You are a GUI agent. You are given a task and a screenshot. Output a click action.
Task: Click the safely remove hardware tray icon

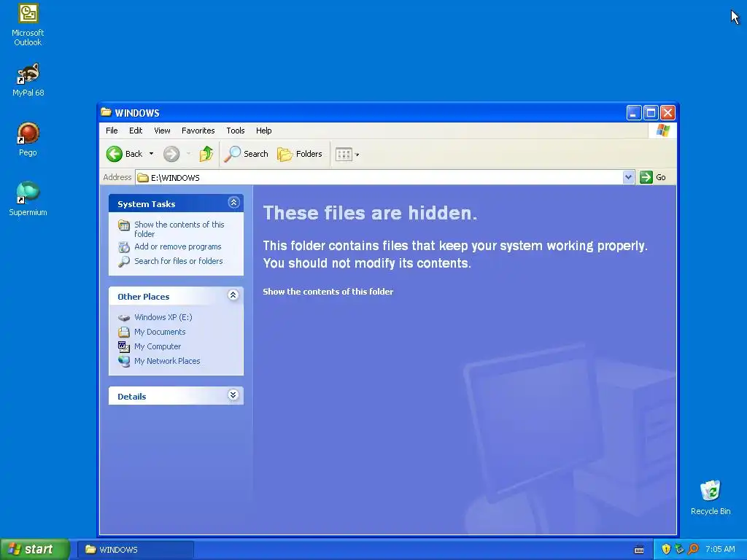pos(679,549)
